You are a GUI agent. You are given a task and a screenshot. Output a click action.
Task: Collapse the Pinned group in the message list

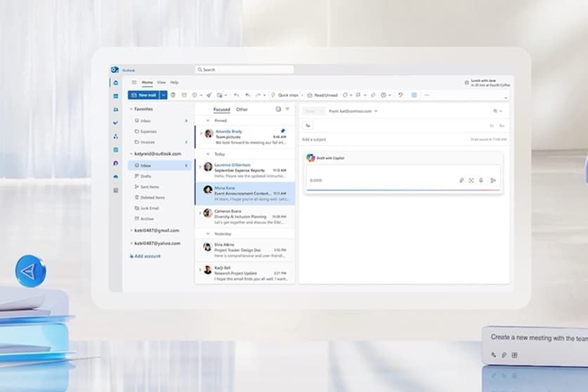pos(208,120)
